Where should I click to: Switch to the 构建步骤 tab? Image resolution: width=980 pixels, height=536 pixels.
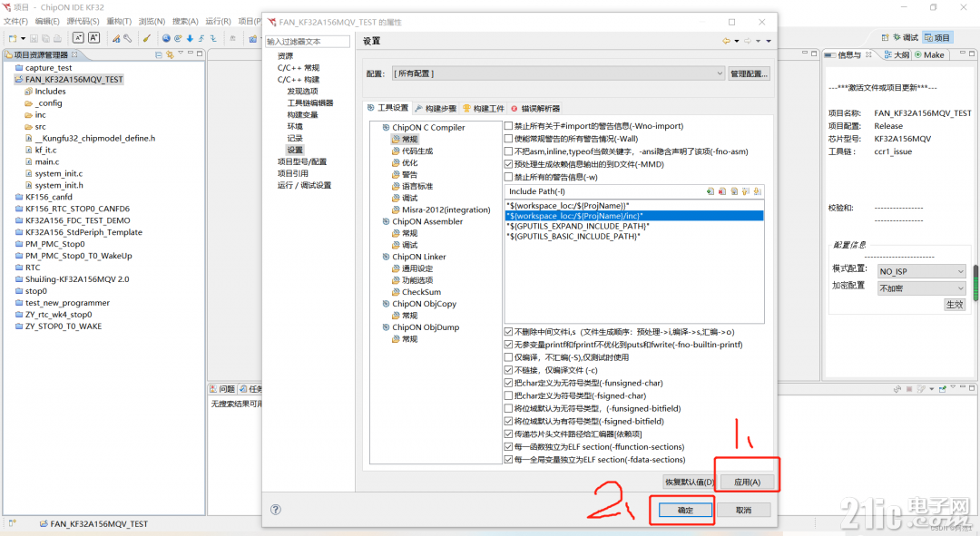tap(436, 109)
